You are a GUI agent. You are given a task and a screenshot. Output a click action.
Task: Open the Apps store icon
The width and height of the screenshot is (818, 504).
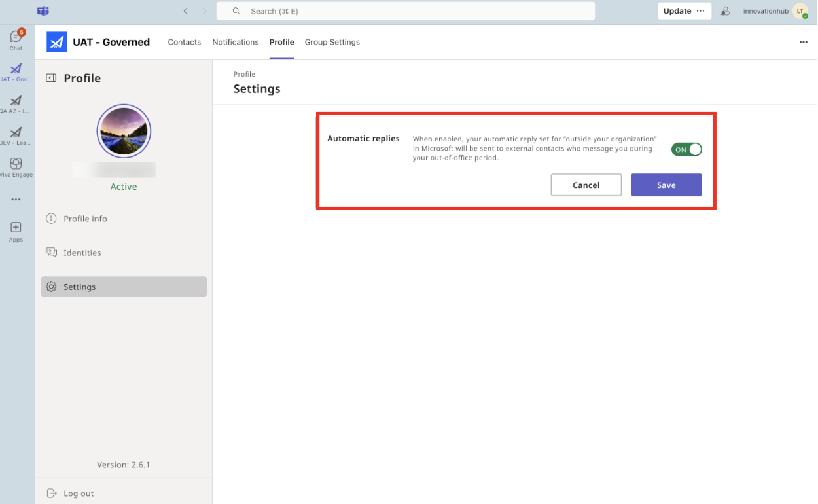[x=16, y=231]
